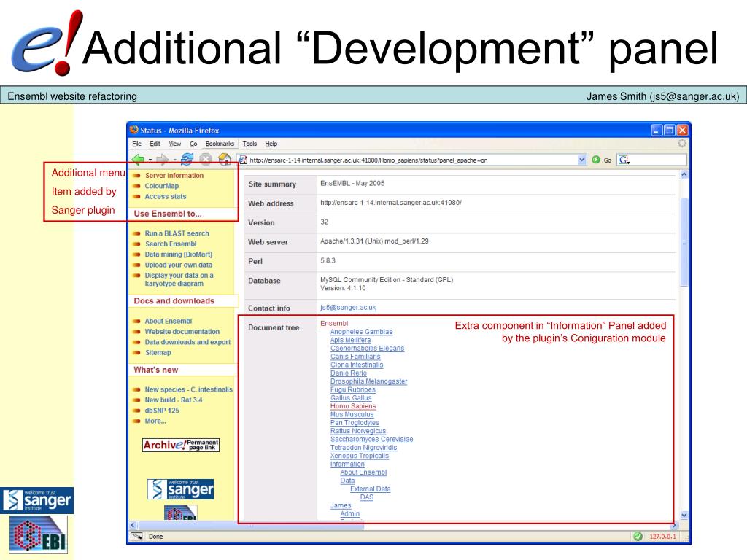Click Run a BLAST search

(177, 233)
